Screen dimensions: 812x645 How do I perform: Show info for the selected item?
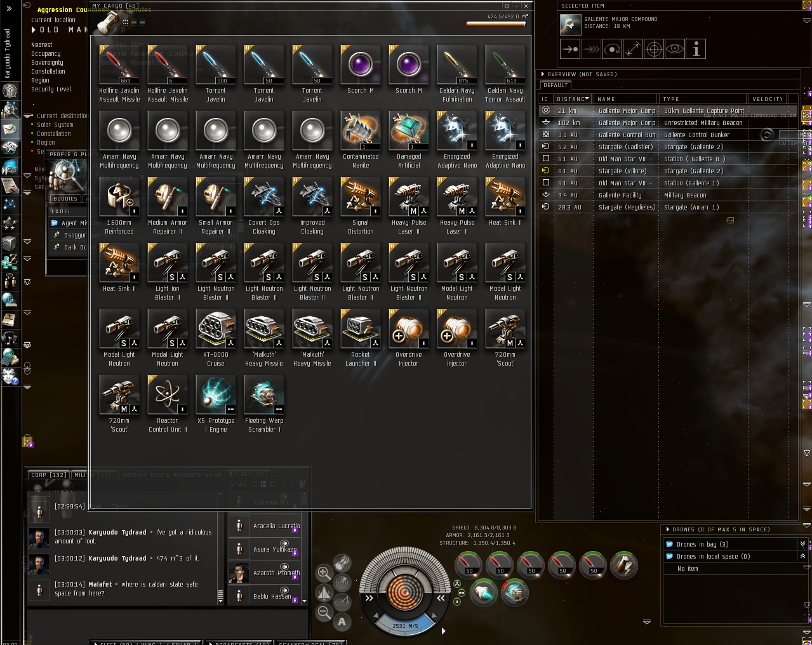(696, 49)
